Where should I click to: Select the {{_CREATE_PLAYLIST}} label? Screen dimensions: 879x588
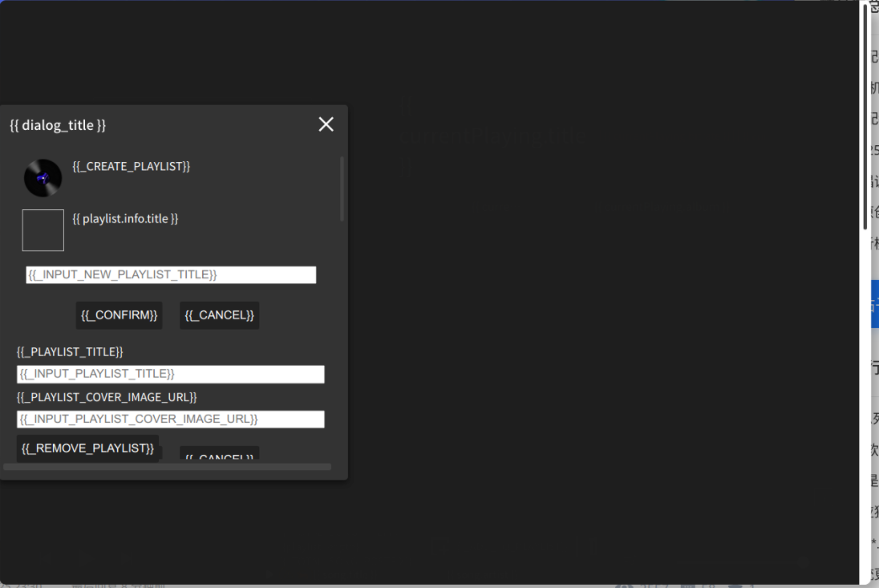132,167
